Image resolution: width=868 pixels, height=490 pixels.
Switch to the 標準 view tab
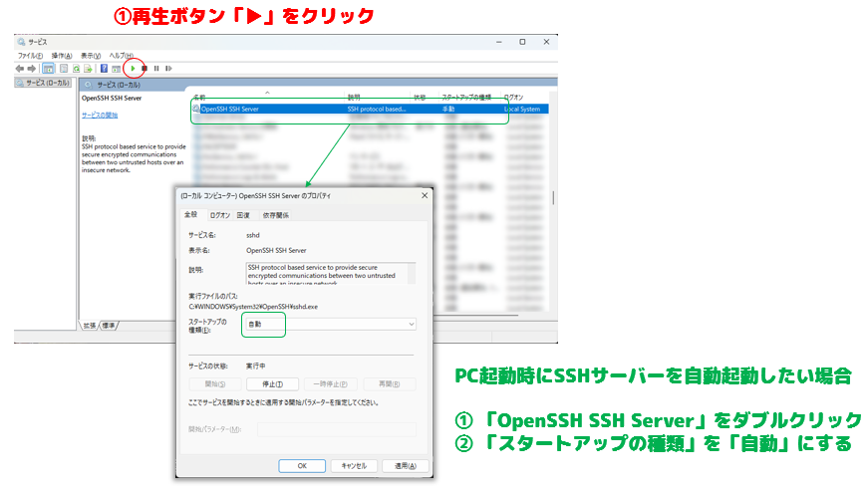[109, 326]
